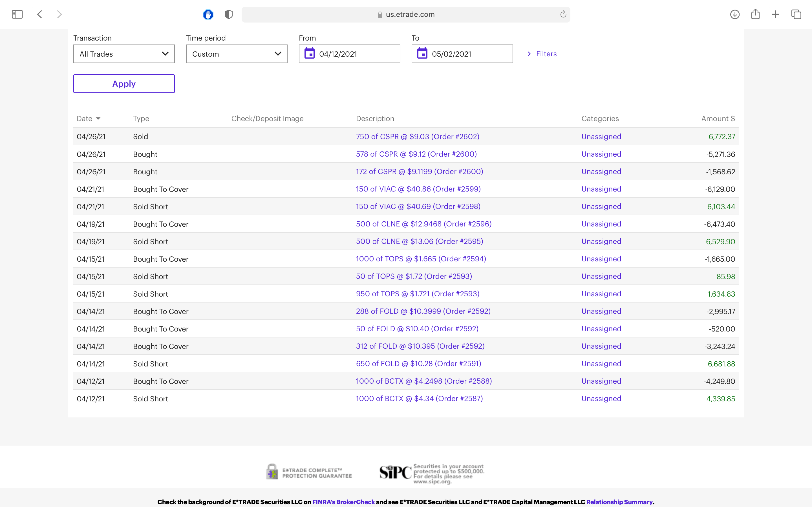Show the Safari downloads icon
The image size is (812, 507).
pos(734,14)
